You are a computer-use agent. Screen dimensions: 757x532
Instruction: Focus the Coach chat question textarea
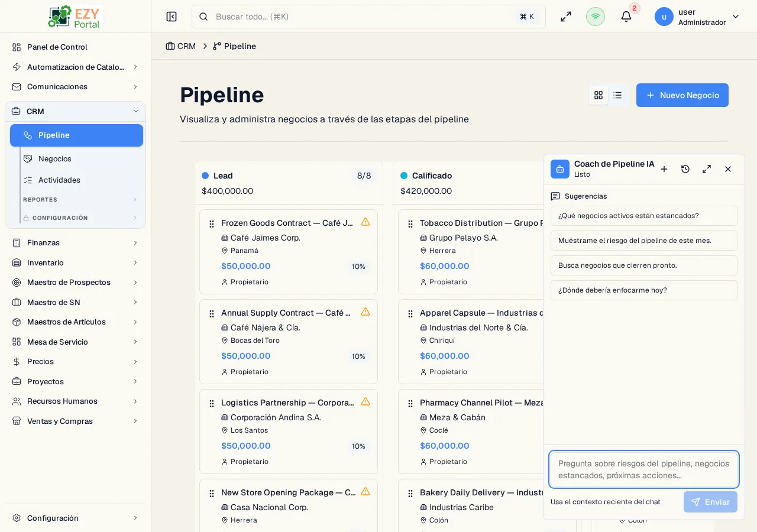click(644, 469)
